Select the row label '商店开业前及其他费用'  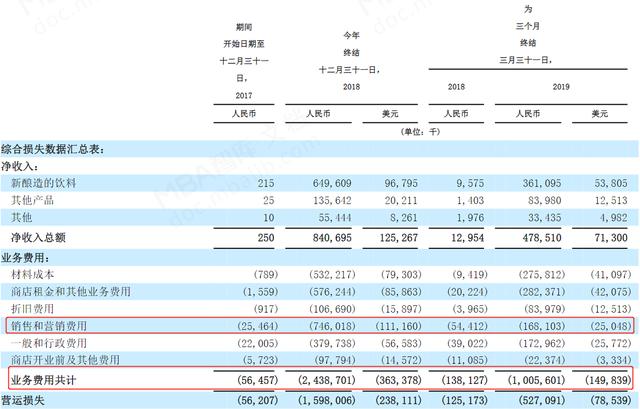coord(65,360)
